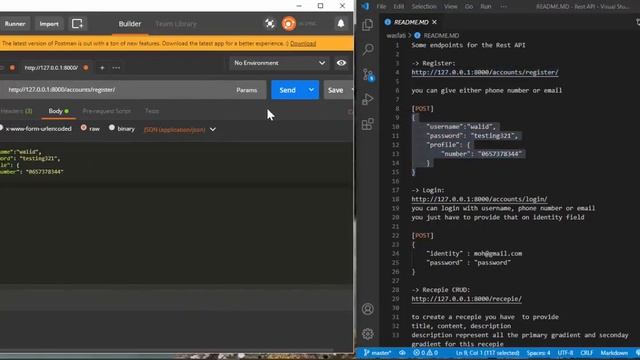Click inside the request body editor
Viewport: 640px width, 360px height.
tap(176, 212)
